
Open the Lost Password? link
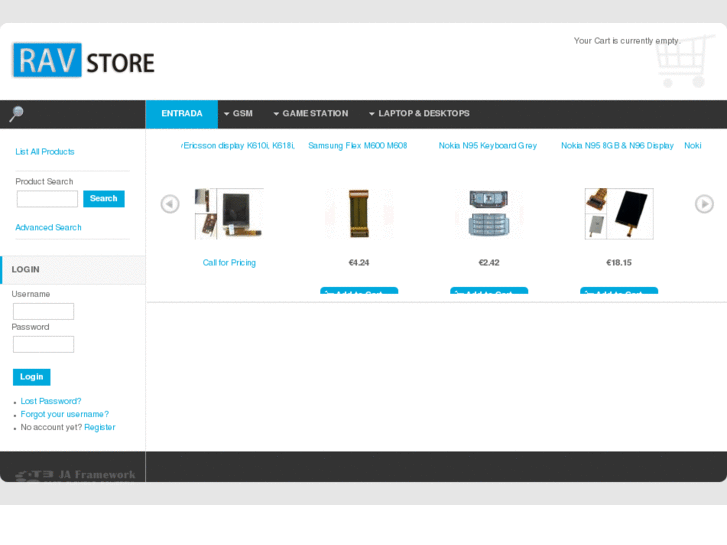click(51, 401)
